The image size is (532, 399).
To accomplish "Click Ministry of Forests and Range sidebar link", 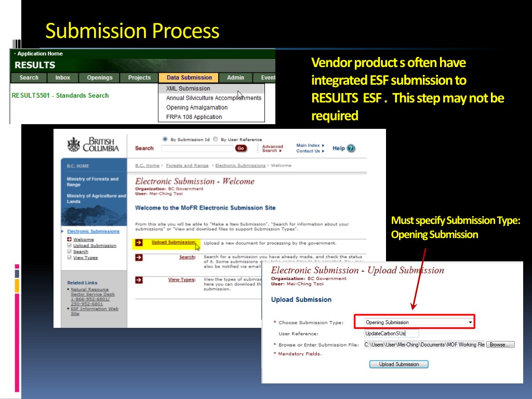I will 92,182.
